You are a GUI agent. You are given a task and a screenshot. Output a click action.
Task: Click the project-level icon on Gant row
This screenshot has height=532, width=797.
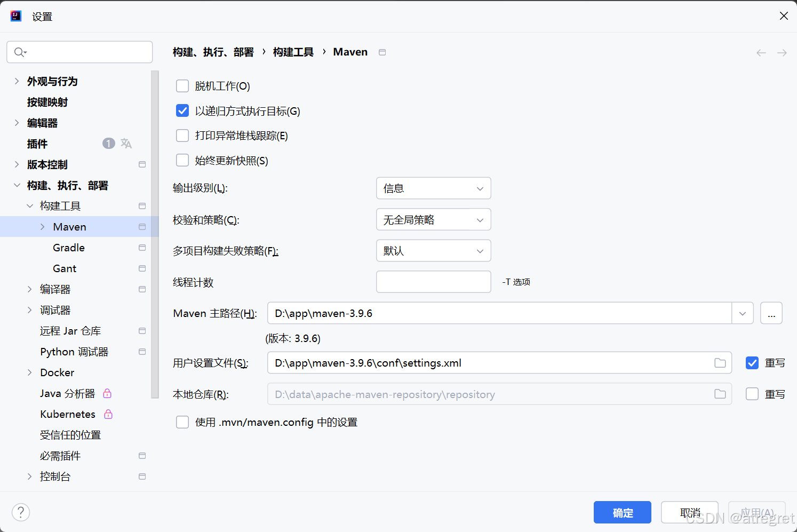click(x=142, y=268)
